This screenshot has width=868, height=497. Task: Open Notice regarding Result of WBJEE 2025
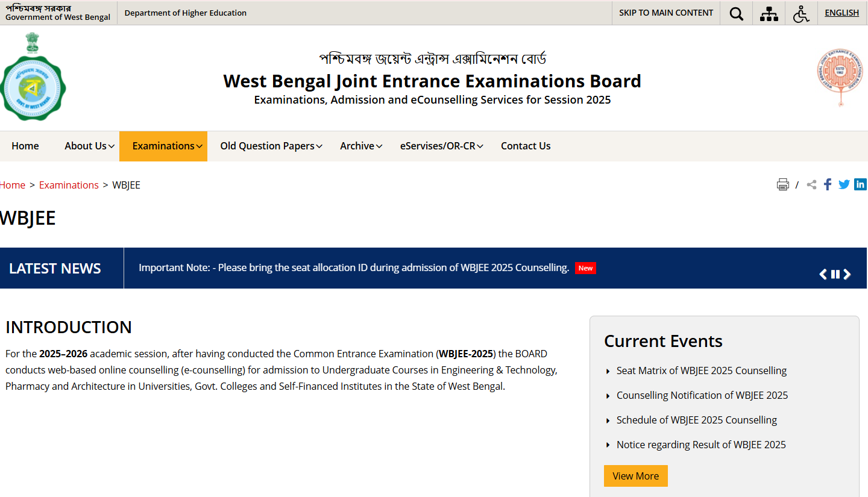pyautogui.click(x=701, y=445)
